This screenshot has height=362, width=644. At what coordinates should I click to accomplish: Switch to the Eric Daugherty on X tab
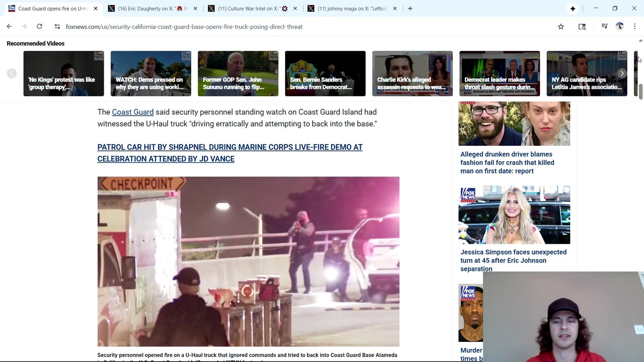[152, 9]
